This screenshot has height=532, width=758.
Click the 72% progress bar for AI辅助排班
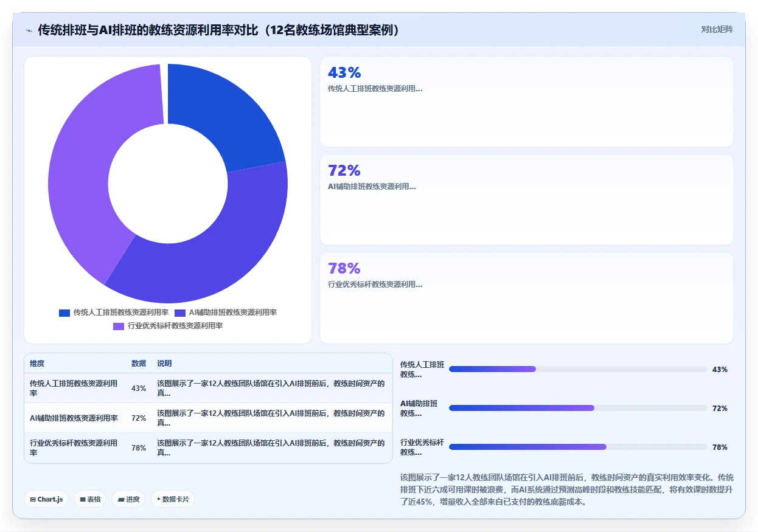(578, 408)
